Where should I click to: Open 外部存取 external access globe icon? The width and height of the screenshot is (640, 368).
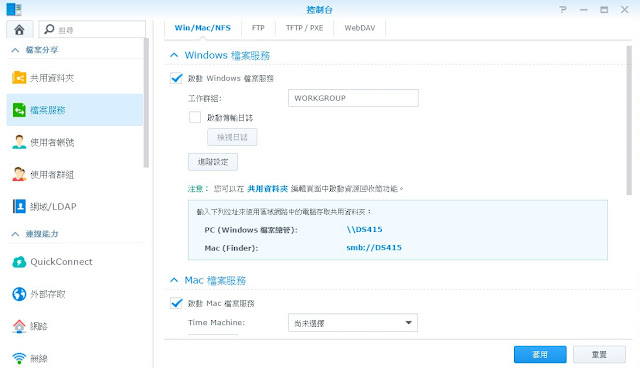(x=19, y=294)
